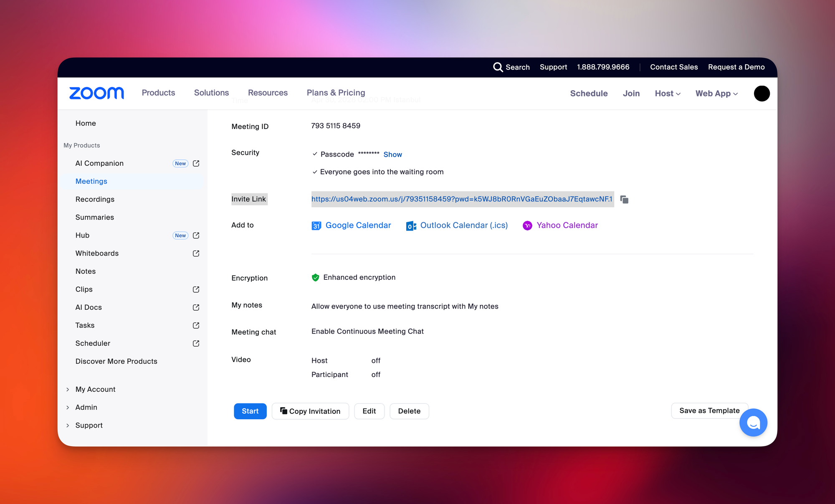Click the Outlook Calendar icon
This screenshot has width=835, height=504.
tap(411, 226)
